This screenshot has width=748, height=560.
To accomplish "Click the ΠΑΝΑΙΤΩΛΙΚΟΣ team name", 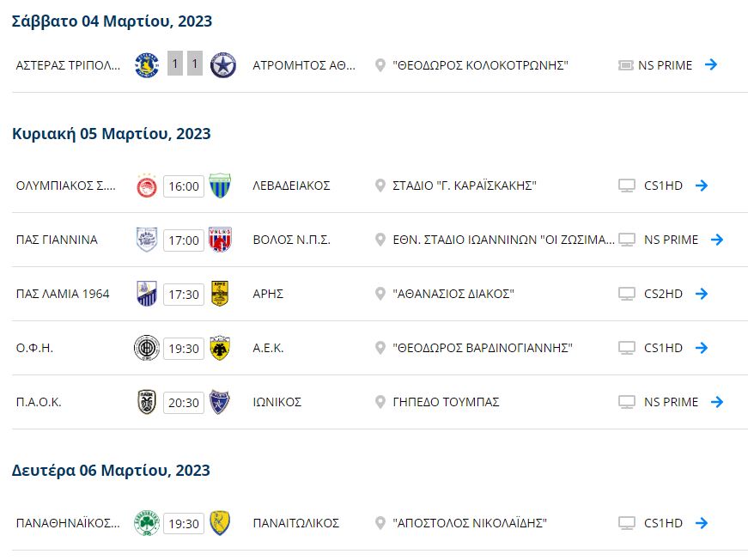I will pos(296,523).
